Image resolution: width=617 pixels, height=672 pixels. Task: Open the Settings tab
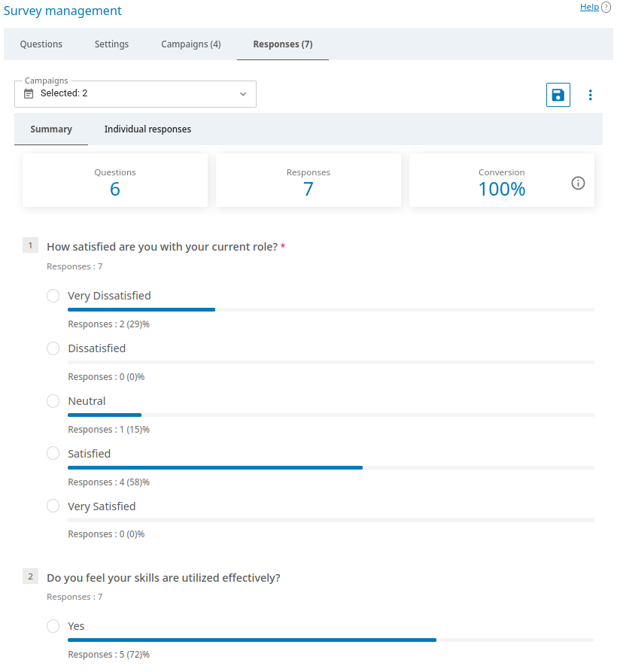[111, 44]
